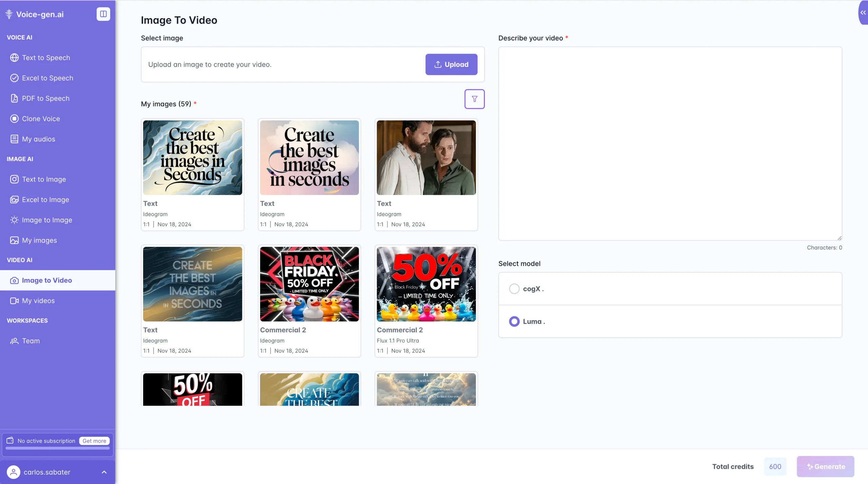Open the Clone Voice tool
Image resolution: width=868 pixels, height=484 pixels.
coord(41,118)
